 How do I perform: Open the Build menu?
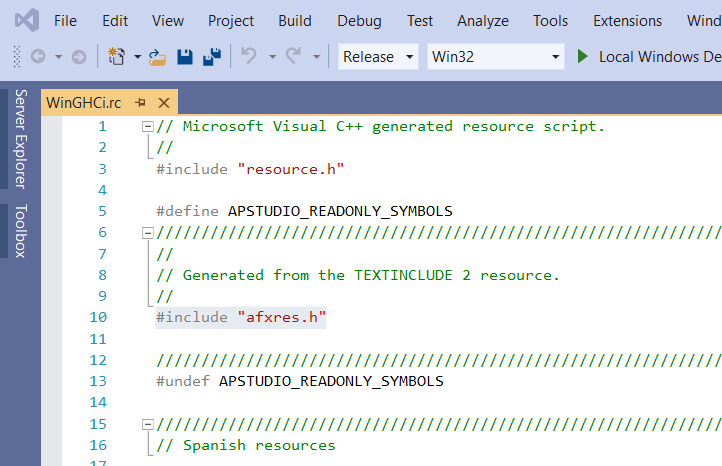tap(295, 20)
